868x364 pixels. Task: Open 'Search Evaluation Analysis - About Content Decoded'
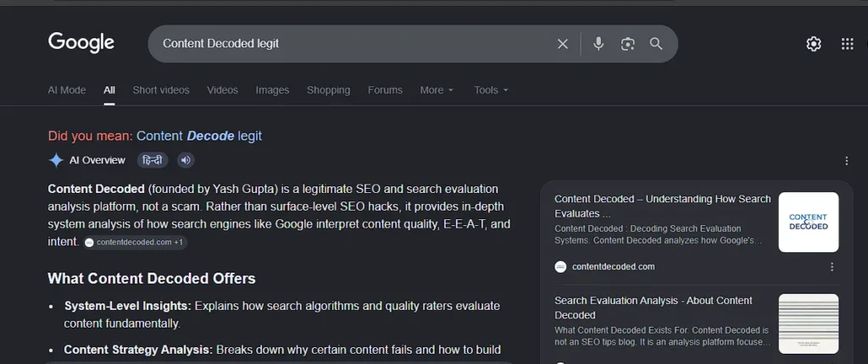[654, 307]
